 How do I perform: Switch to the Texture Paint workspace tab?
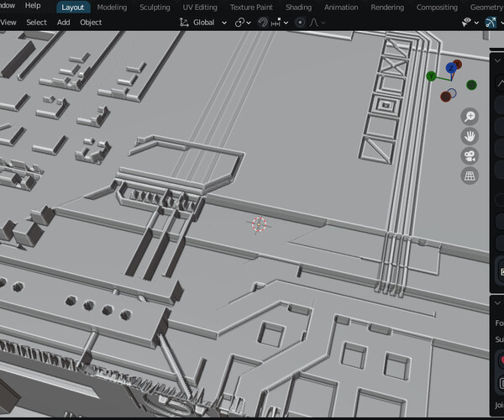251,8
